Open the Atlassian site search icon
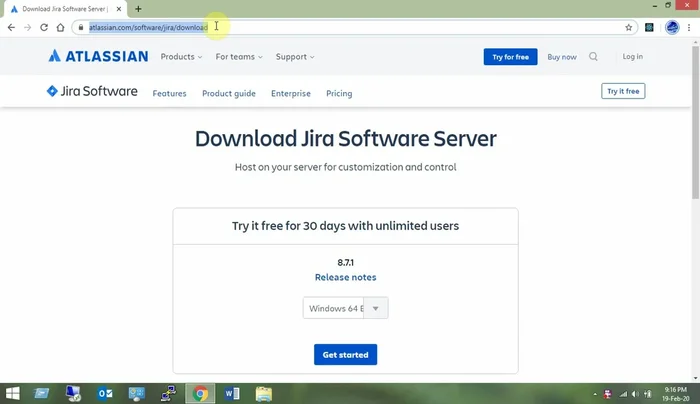The image size is (700, 404). [593, 56]
